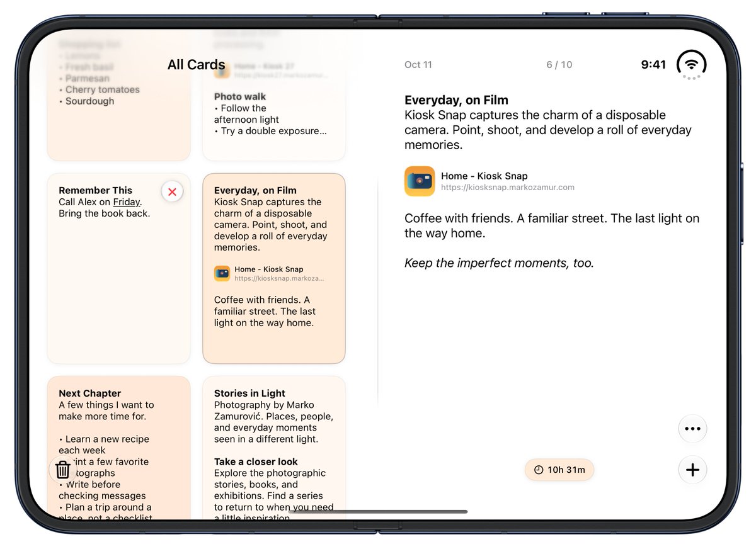Screen dimensions: 756x549
Task: Tap the red X on Remember This card
Action: (172, 191)
